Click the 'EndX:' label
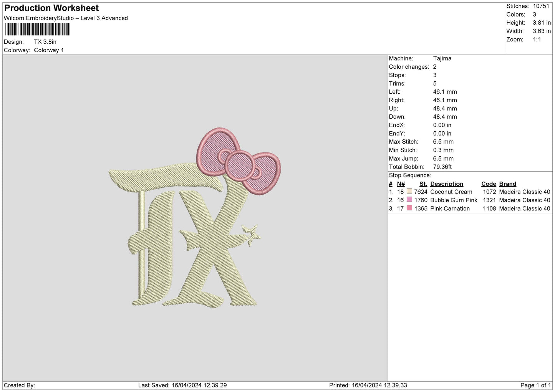The width and height of the screenshot is (555, 392). 397,125
